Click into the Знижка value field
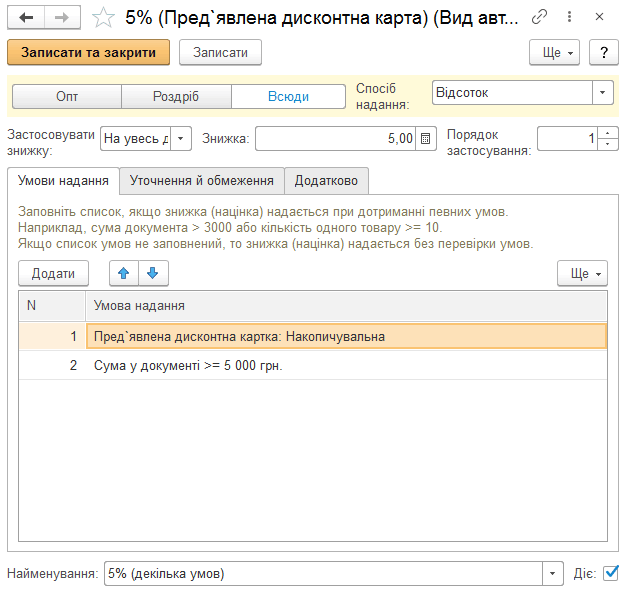This screenshot has height=592, width=623. coord(335,139)
